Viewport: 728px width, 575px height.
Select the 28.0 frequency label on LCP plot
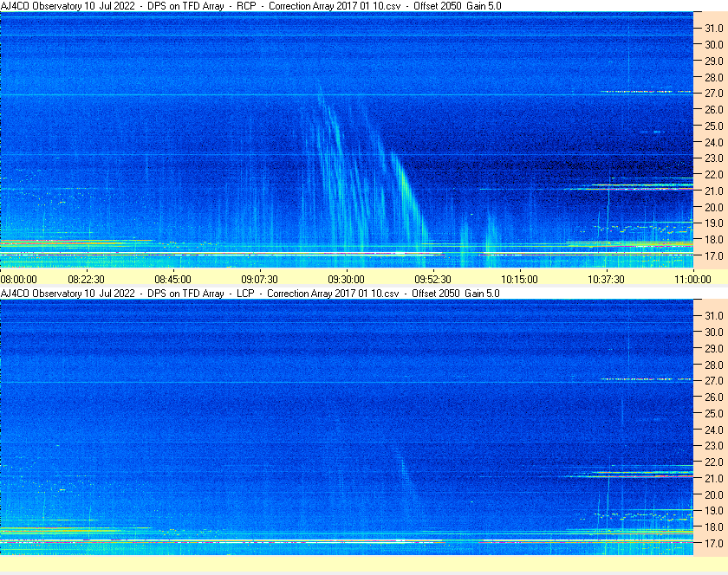(714, 365)
